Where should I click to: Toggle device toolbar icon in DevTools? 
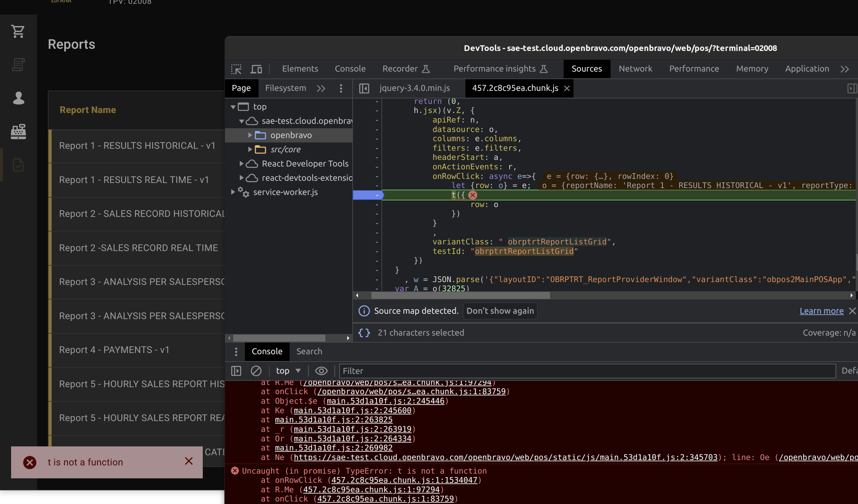tap(256, 69)
